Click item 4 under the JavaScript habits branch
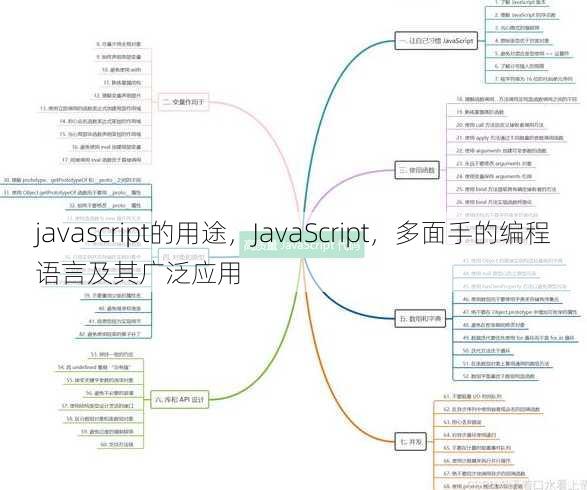587x490 pixels. (521, 41)
